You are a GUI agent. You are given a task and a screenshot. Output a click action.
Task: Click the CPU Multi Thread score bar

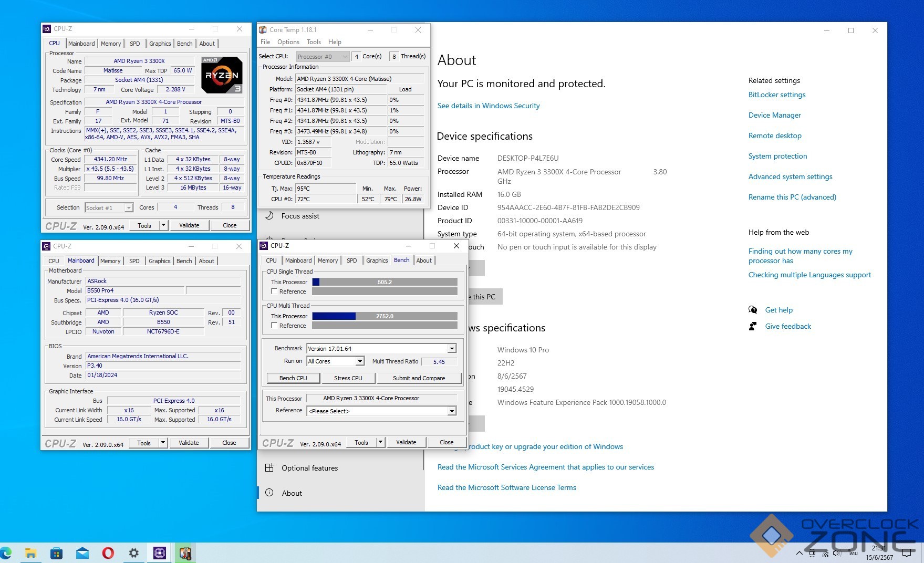pos(385,316)
